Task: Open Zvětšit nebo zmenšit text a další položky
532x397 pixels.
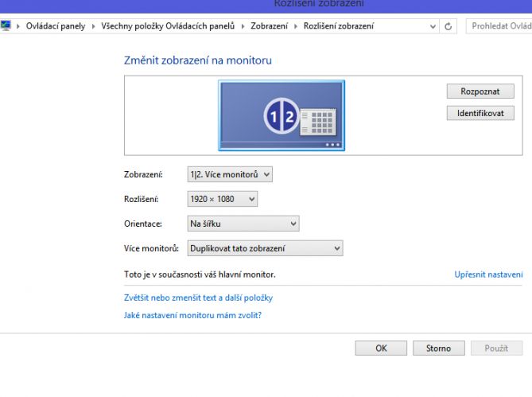Action: coord(198,298)
